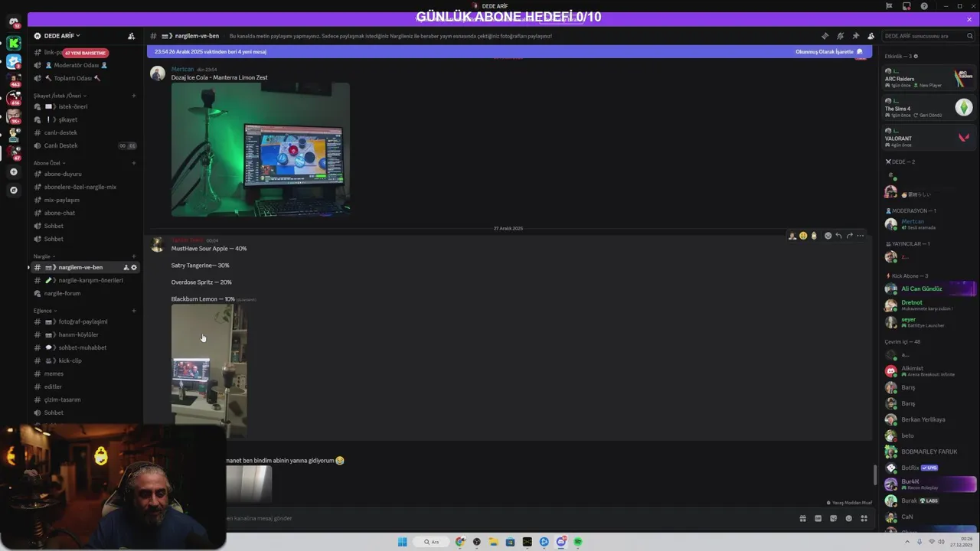Click Mertcan username in message

coord(182,70)
